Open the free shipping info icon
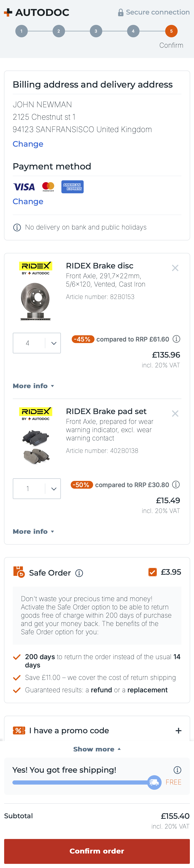The height and width of the screenshot is (868, 194). [177, 770]
